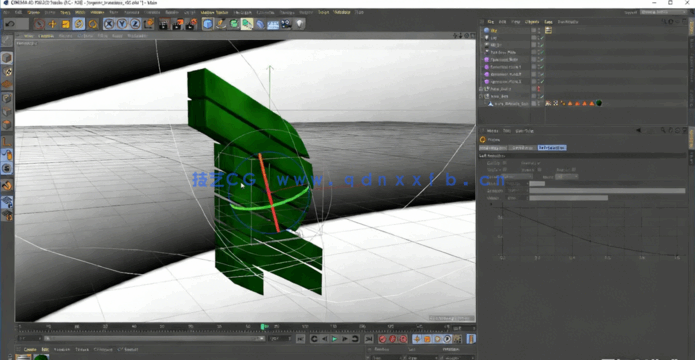Open the Edit Render Settings icon
Screen dimensions: 695x360
click(191, 23)
